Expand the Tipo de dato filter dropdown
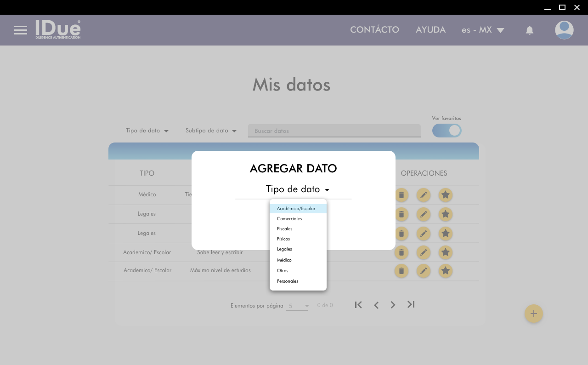The width and height of the screenshot is (588, 365). pos(147,131)
